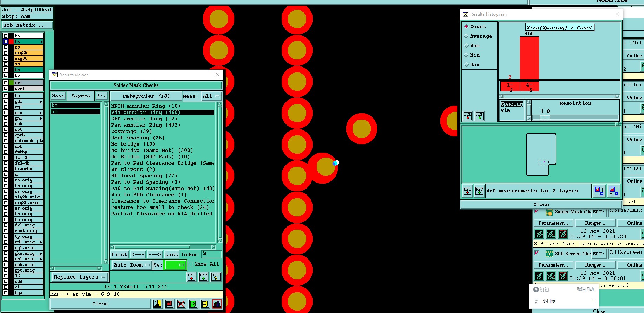
Task: Click DEL icon beside '460 measurements' text
Action: [x=467, y=191]
